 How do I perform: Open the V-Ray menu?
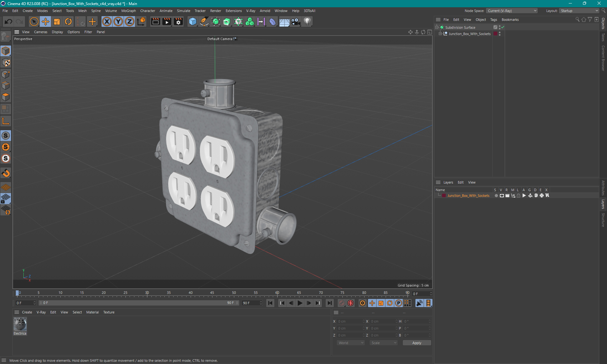tap(251, 11)
